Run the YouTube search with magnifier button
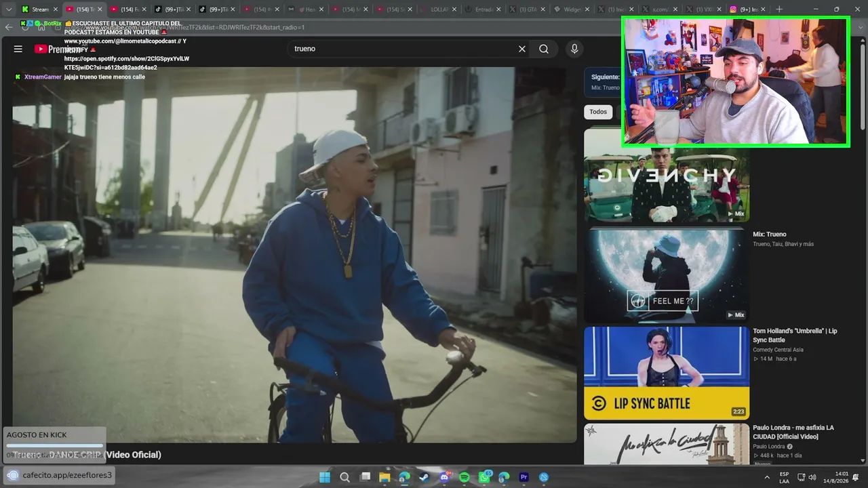This screenshot has width=868, height=488. [544, 49]
